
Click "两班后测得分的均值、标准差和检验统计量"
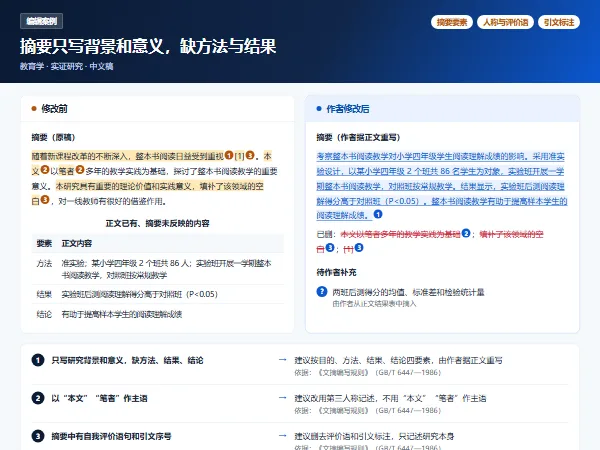408,292
